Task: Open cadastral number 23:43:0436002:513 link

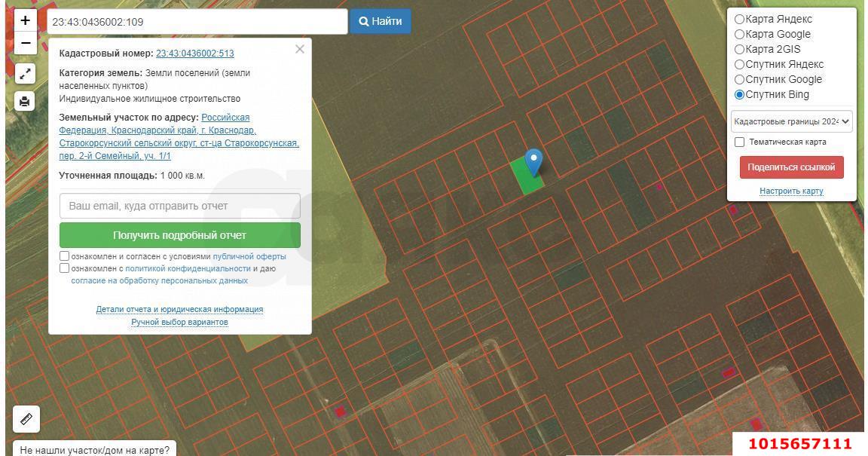Action: point(194,54)
